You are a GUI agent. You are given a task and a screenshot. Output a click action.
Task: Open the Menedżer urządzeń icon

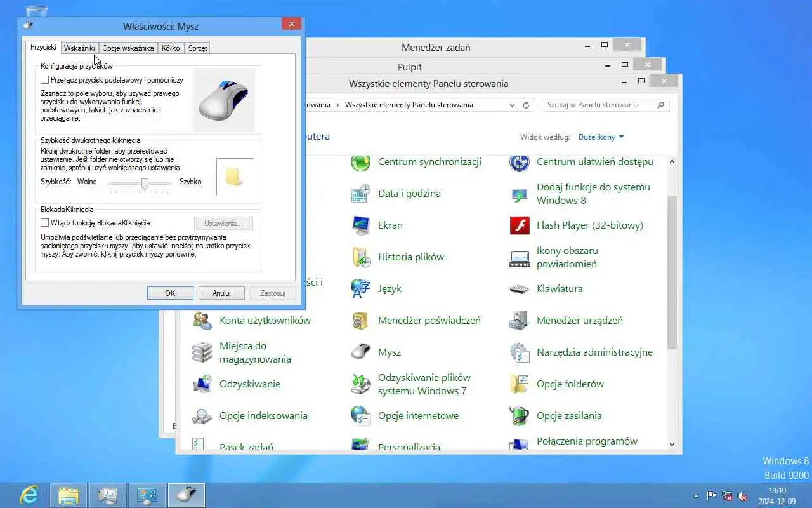point(520,321)
